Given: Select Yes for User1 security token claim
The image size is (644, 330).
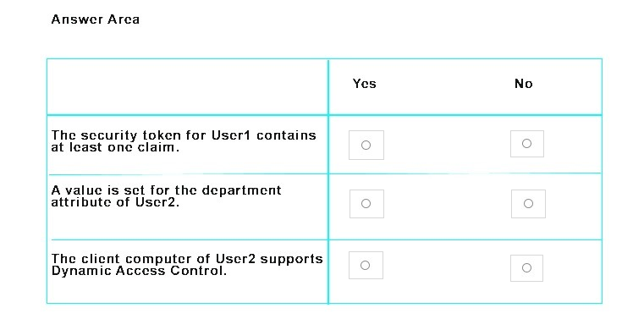Looking at the screenshot, I should 366,145.
